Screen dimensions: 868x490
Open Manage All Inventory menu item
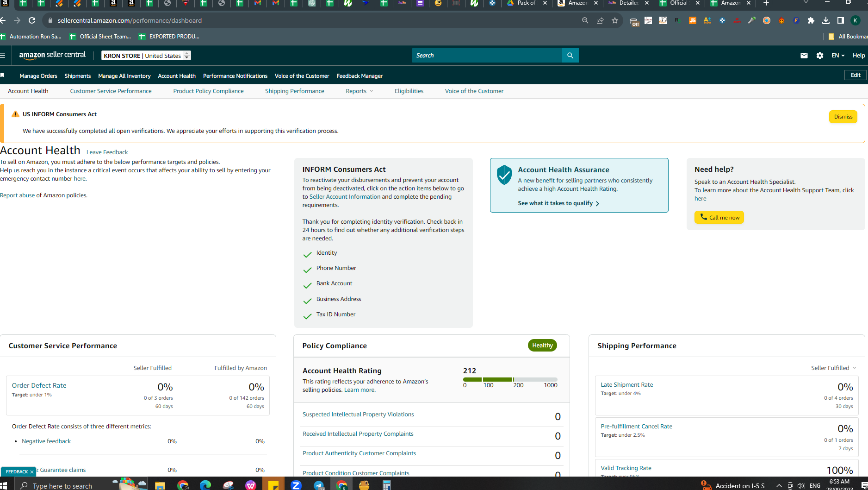[x=124, y=76]
